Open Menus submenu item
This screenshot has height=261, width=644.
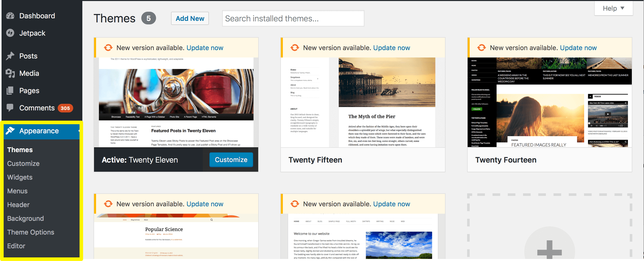click(17, 191)
